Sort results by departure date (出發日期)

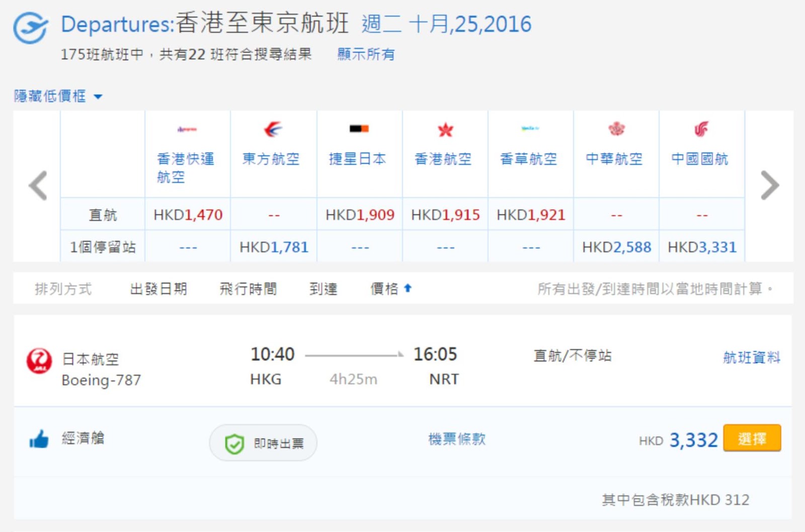158,289
